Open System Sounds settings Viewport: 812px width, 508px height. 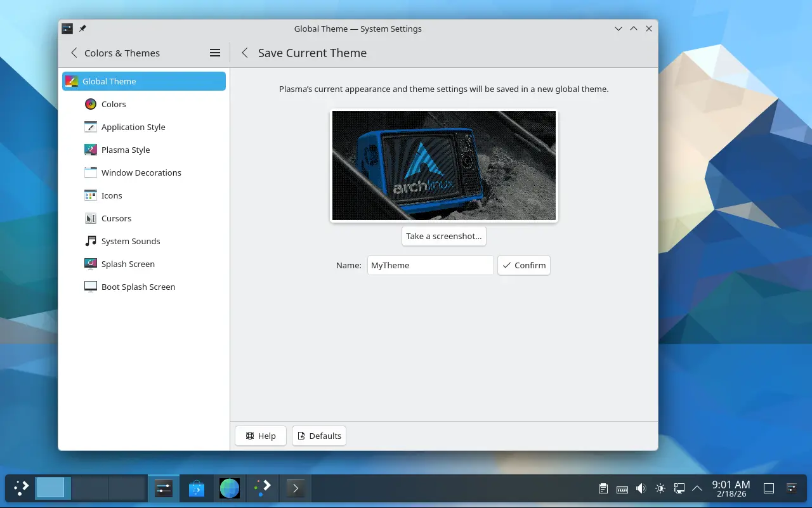point(130,241)
